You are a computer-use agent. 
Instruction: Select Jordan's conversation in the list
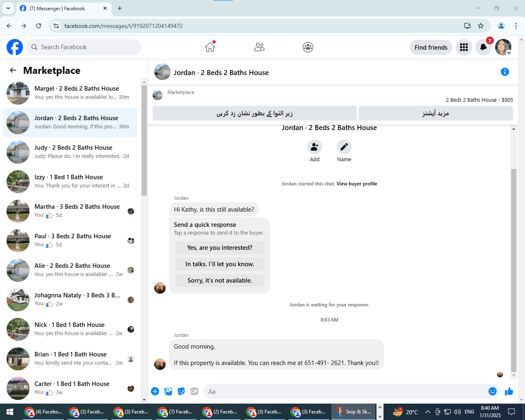71,123
